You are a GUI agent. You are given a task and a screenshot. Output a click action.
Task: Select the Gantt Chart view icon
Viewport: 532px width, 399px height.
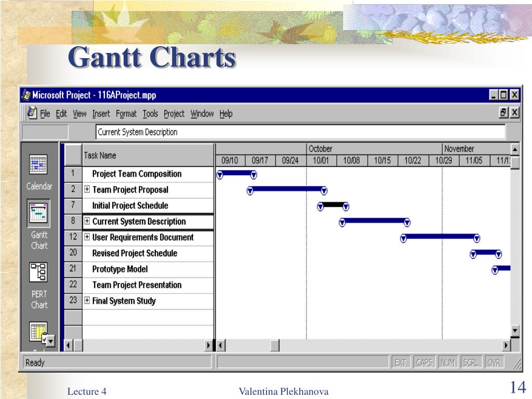38,213
